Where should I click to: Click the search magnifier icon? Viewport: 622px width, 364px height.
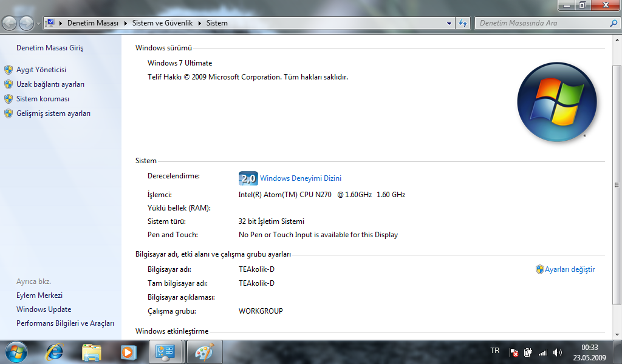click(613, 24)
